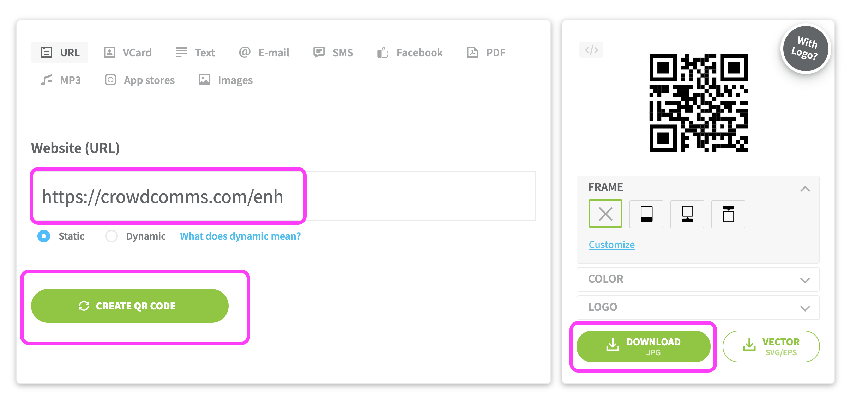Select the no-frame X option
The width and height of the screenshot is (868, 406).
605,214
